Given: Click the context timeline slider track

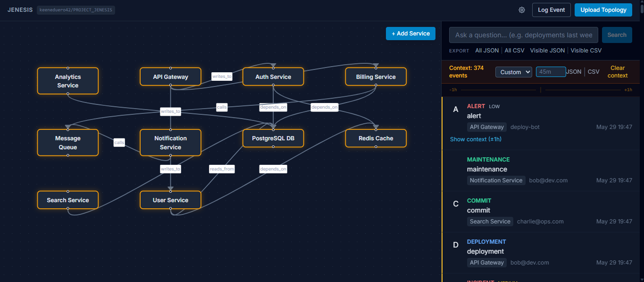Looking at the screenshot, I should point(541,89).
